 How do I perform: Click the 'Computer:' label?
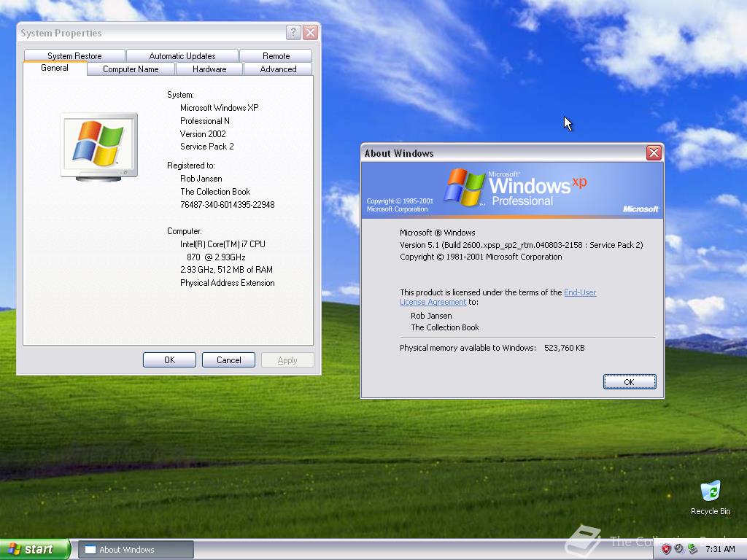185,231
